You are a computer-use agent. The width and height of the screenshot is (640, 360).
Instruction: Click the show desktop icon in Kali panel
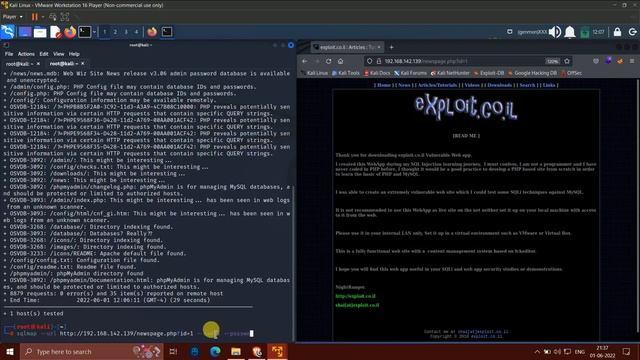(24, 32)
